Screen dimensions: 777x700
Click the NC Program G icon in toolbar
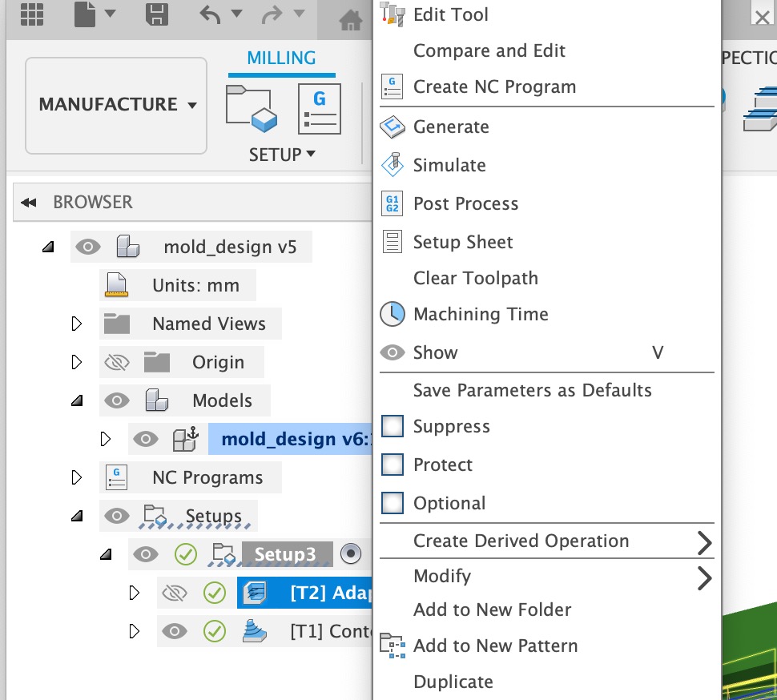[x=319, y=109]
